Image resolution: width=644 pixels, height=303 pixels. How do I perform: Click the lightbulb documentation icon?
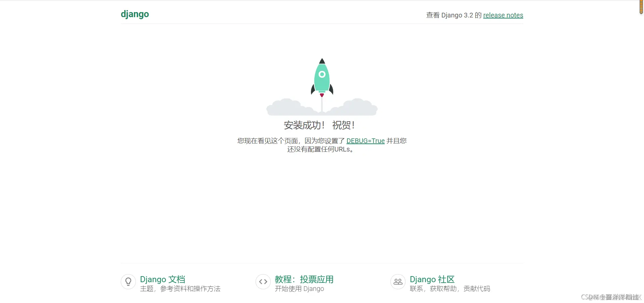[128, 282]
